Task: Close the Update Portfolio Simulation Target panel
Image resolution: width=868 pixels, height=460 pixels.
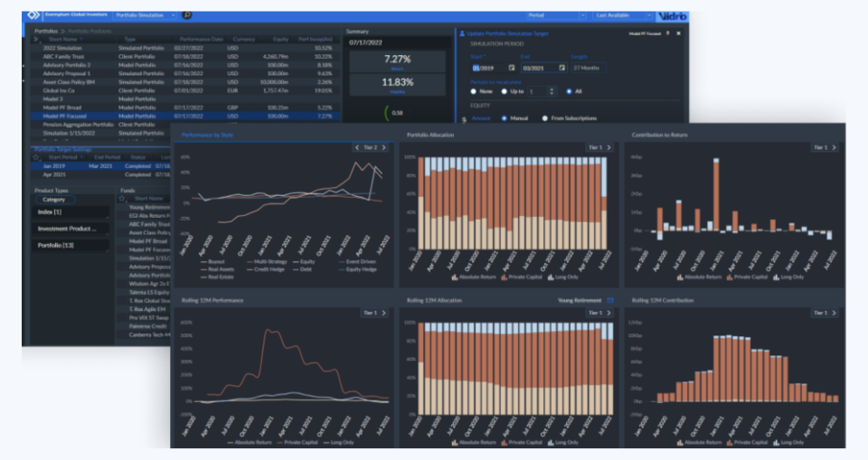Action: pos(678,33)
